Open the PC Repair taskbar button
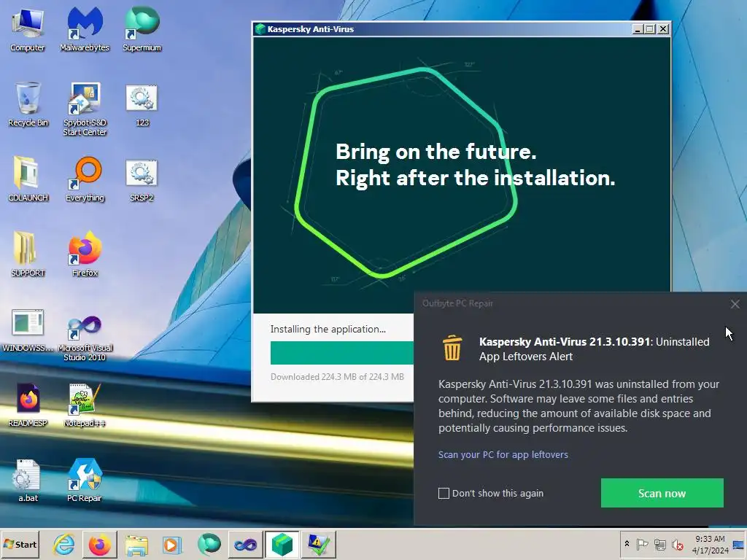This screenshot has width=747, height=560. 318,544
